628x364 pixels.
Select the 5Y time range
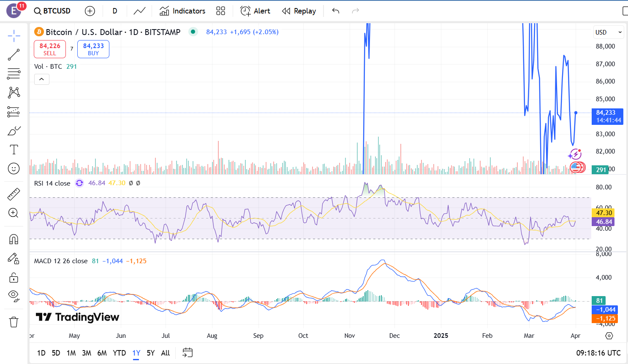point(150,353)
